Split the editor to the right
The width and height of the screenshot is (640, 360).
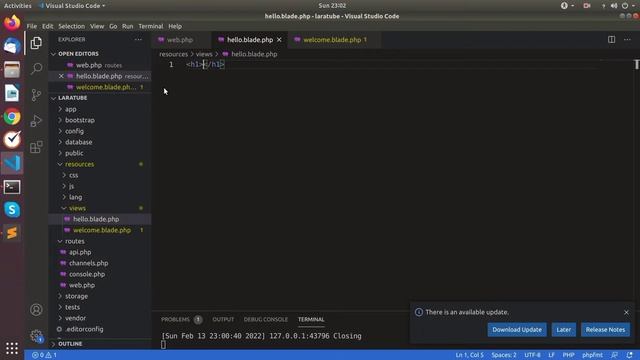611,40
